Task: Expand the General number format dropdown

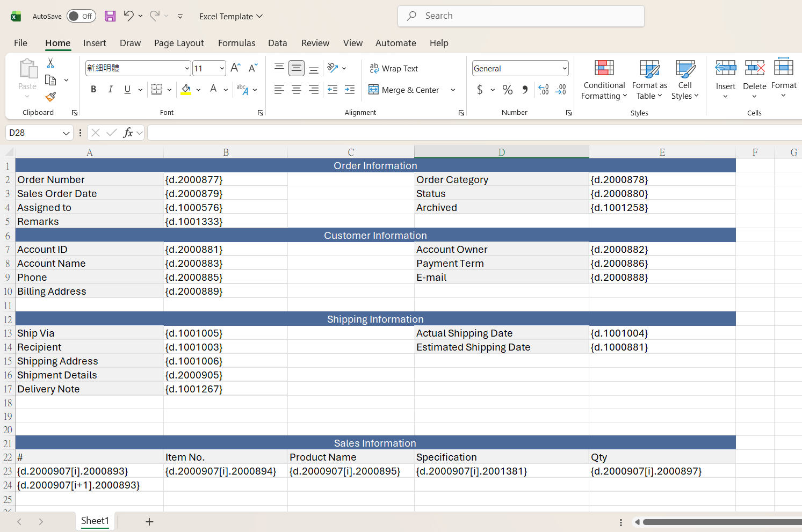Action: tap(565, 68)
